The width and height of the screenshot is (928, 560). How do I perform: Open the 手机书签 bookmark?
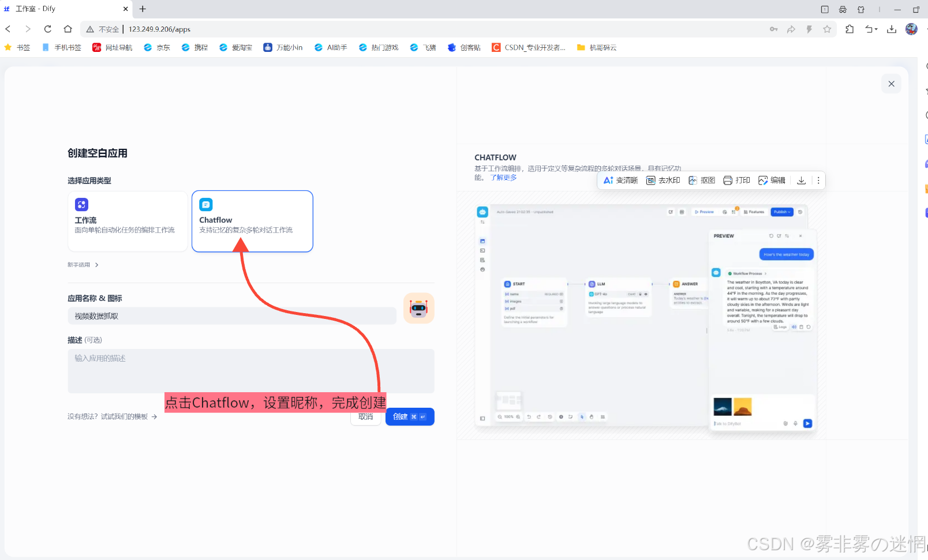click(62, 47)
